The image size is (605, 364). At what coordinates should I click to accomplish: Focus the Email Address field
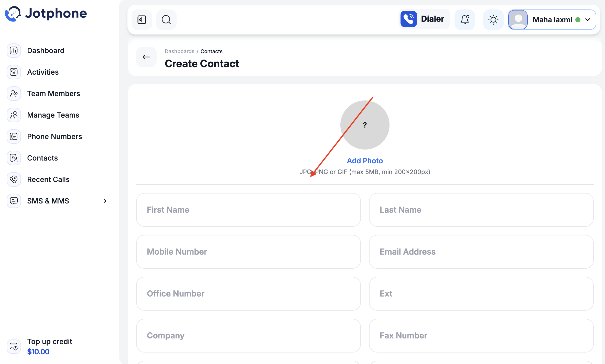[x=481, y=252]
